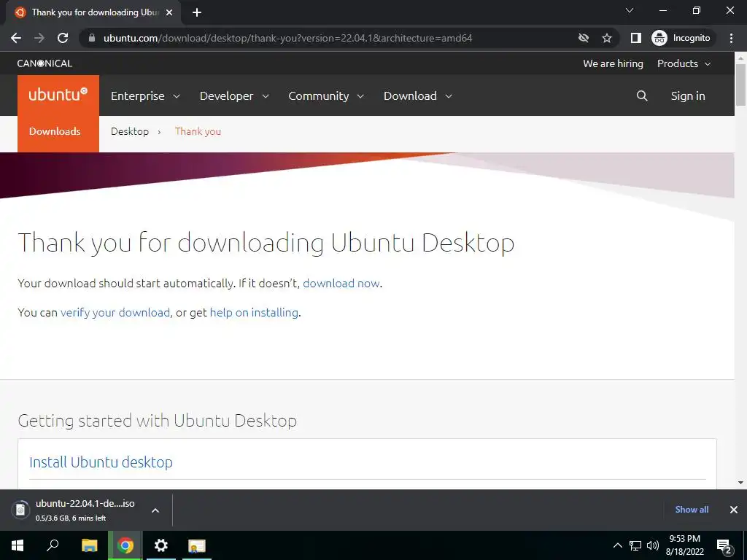Viewport: 747px width, 560px height.
Task: Click the forward navigation arrow
Action: (39, 38)
